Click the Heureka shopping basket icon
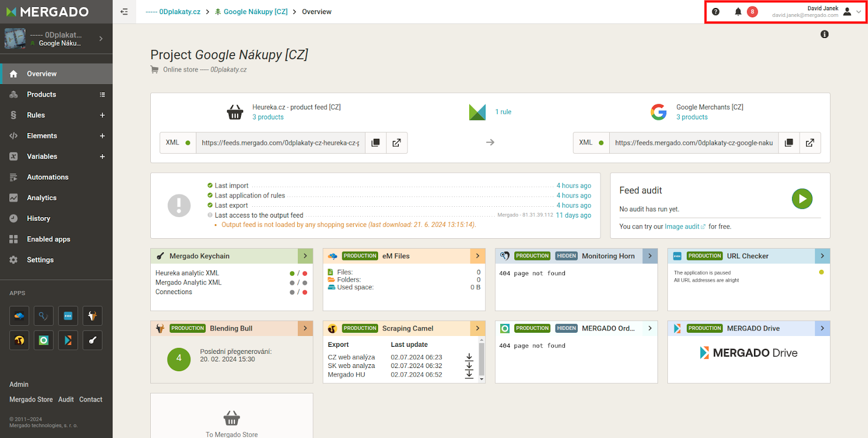This screenshot has height=438, width=868. (235, 112)
